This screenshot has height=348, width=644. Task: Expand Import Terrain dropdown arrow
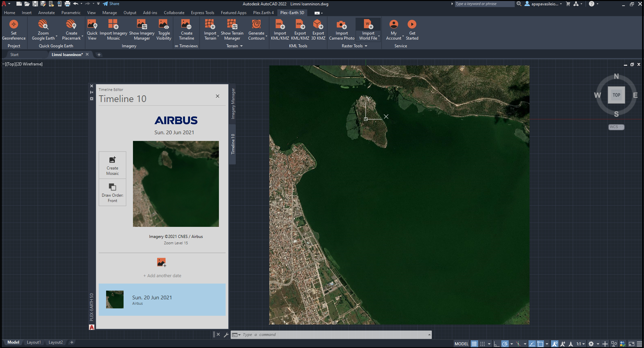pos(219,36)
